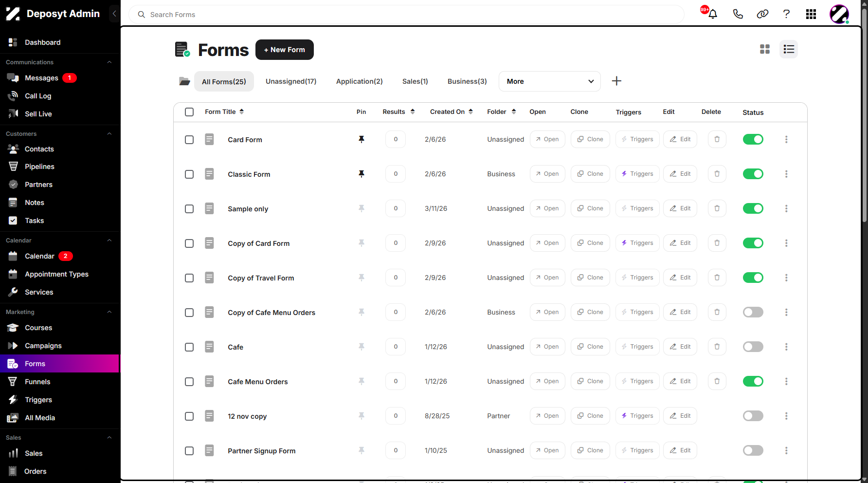Open the apps grid launcher icon
868x483 pixels.
tap(811, 14)
